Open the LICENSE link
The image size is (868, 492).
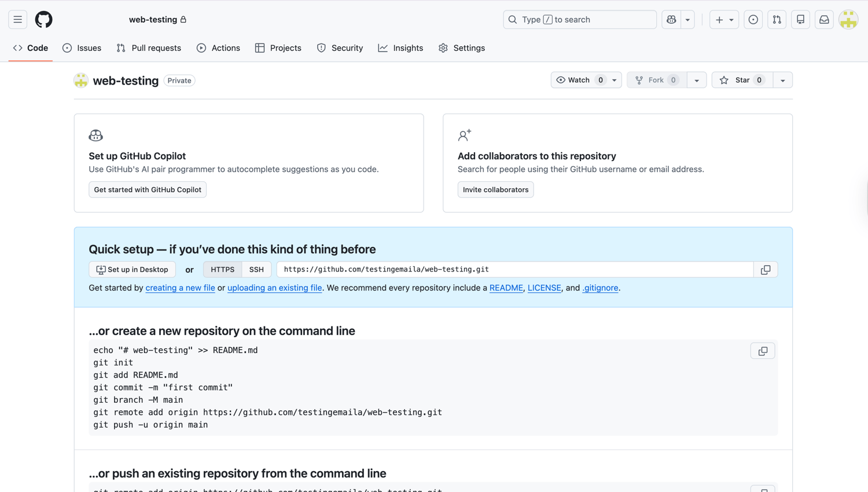coord(545,288)
